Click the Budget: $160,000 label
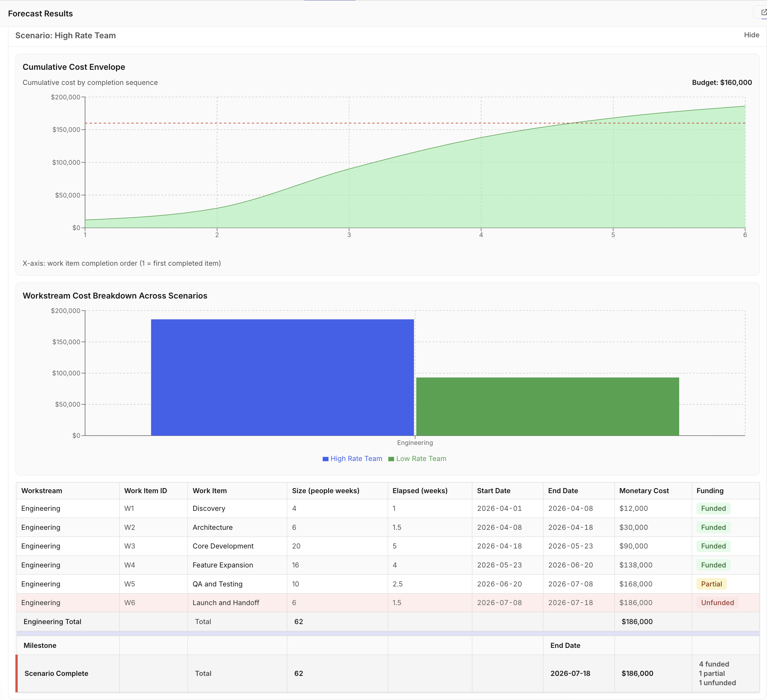Screen dimensions: 767x700 coord(721,82)
